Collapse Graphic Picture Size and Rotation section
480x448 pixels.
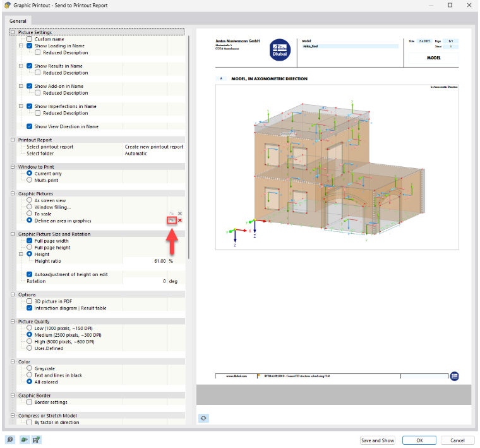pos(13,234)
